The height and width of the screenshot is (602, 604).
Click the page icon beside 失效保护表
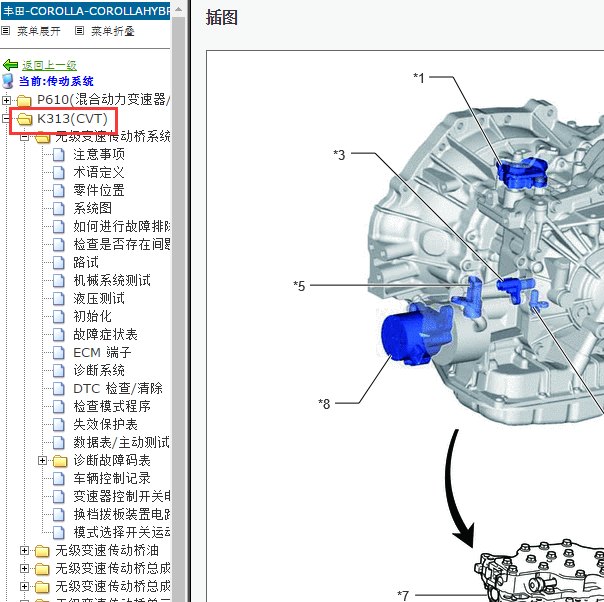point(58,424)
